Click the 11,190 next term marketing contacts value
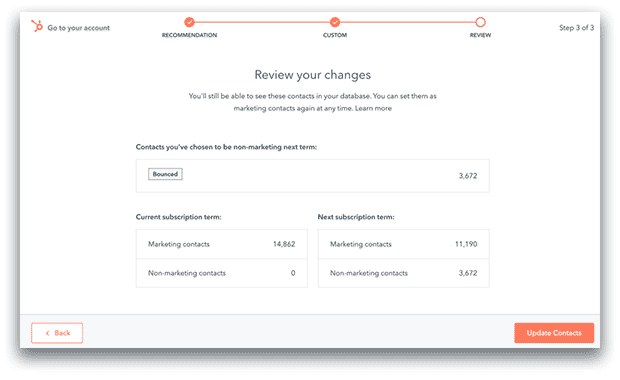Viewport: 620px width, 380px height. point(466,244)
